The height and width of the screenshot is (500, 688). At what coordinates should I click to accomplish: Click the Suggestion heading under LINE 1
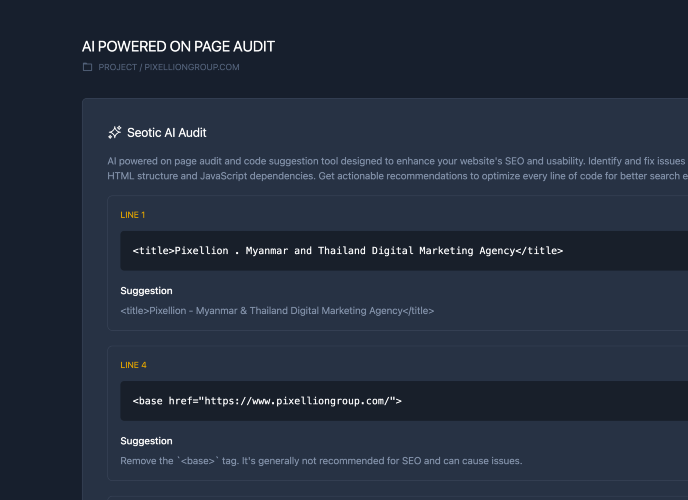(x=146, y=291)
